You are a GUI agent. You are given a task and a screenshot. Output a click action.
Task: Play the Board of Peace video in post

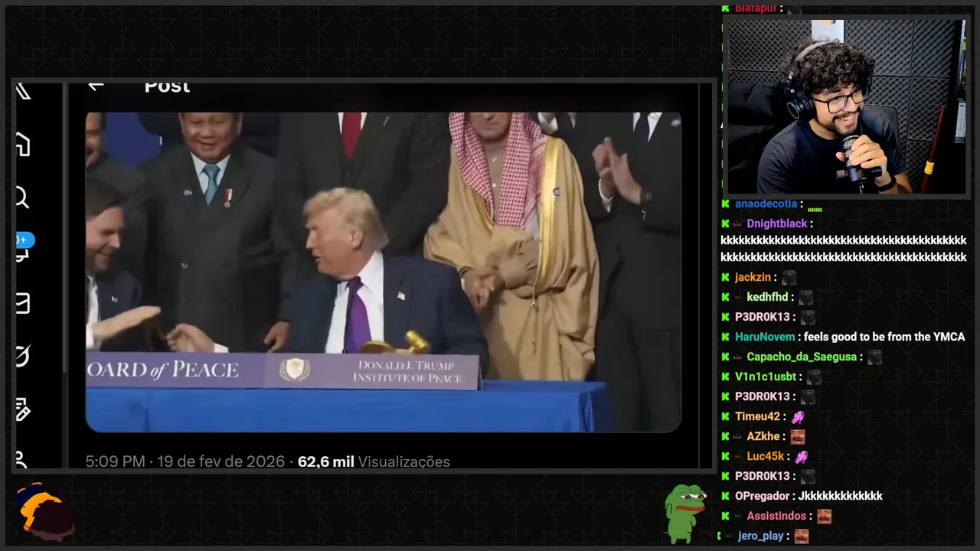tap(383, 272)
